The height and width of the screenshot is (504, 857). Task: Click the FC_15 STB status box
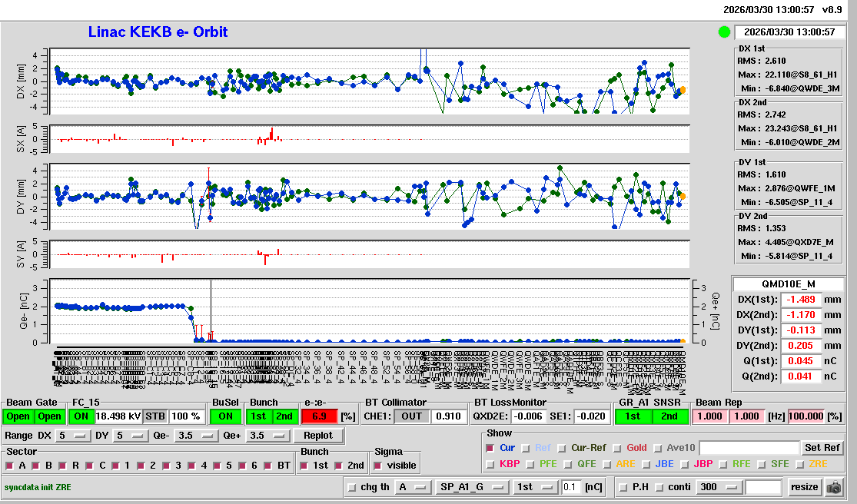pyautogui.click(x=155, y=416)
